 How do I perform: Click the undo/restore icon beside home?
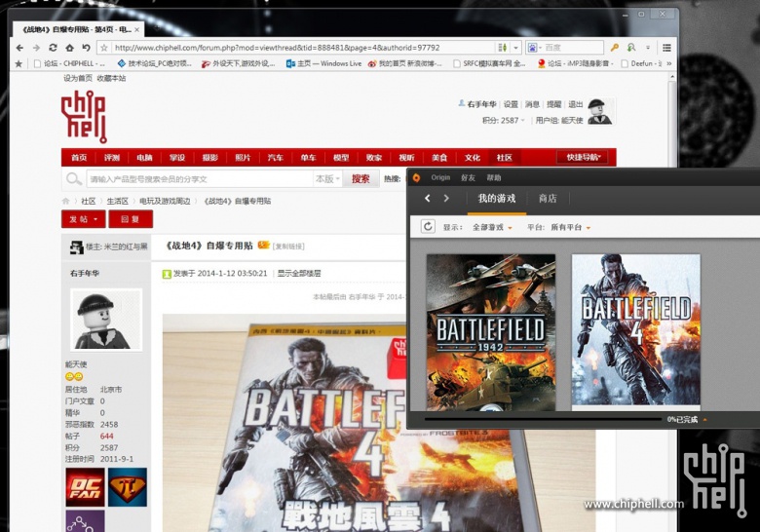click(86, 48)
